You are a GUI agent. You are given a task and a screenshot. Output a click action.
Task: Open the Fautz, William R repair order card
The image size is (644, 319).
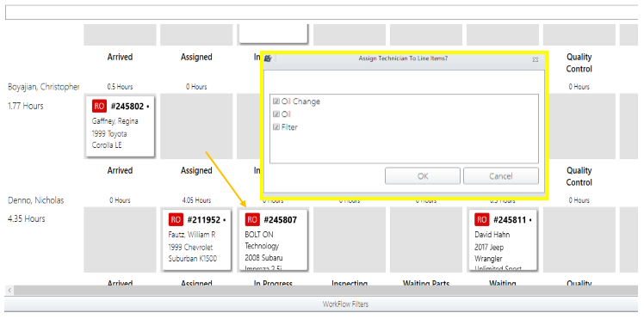(197, 239)
